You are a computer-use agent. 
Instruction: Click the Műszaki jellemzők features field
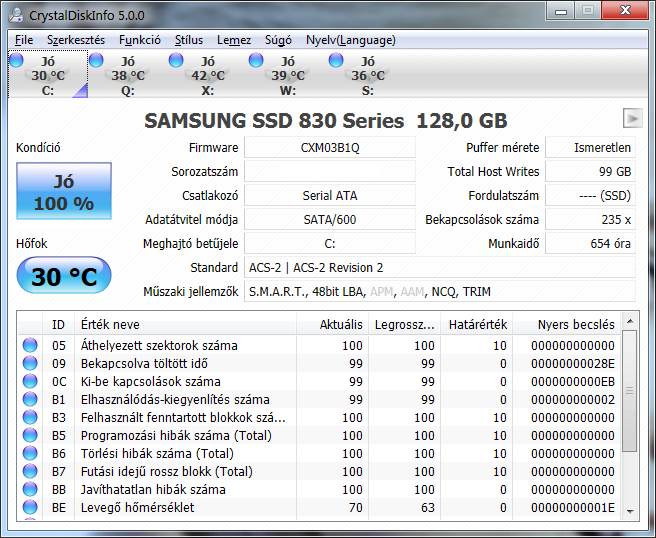click(x=440, y=292)
